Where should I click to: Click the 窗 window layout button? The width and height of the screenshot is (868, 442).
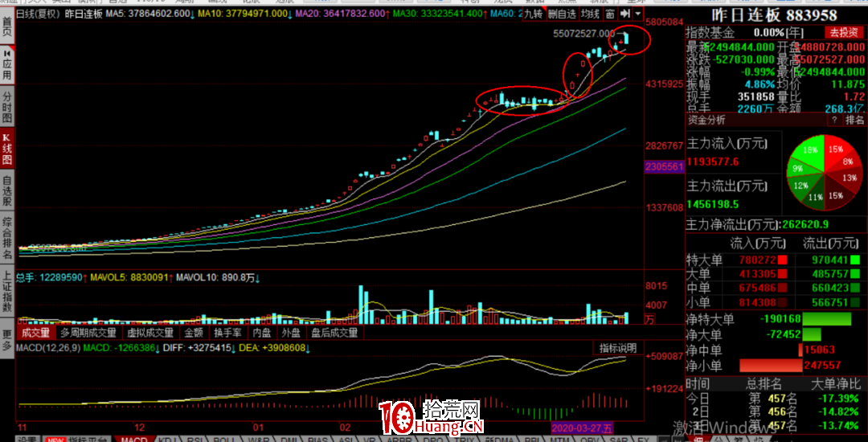click(x=610, y=14)
